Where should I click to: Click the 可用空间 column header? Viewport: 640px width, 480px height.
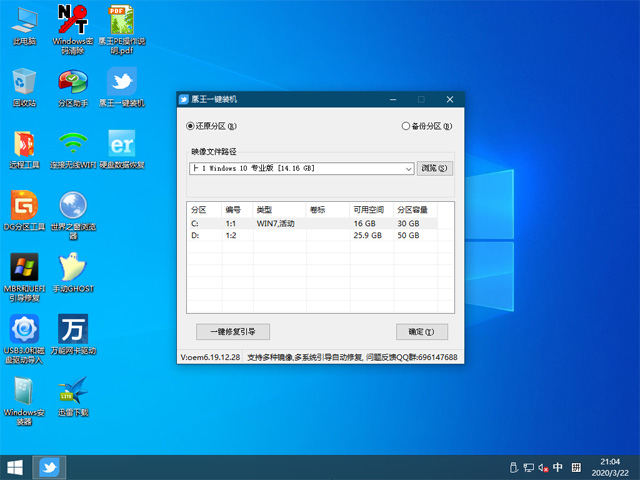pos(371,210)
